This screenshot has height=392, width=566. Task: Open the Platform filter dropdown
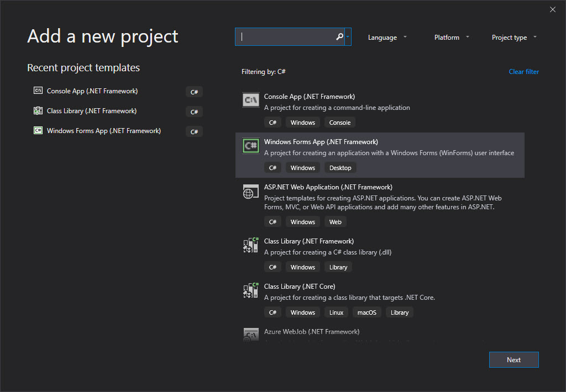pyautogui.click(x=451, y=38)
